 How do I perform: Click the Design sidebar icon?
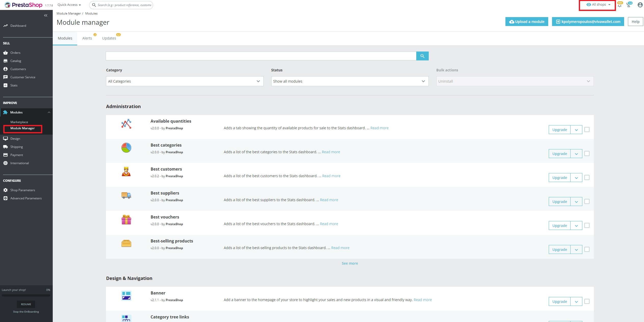coord(6,138)
